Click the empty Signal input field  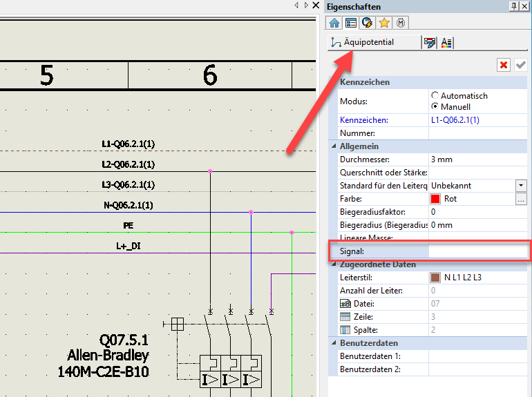[x=478, y=251]
